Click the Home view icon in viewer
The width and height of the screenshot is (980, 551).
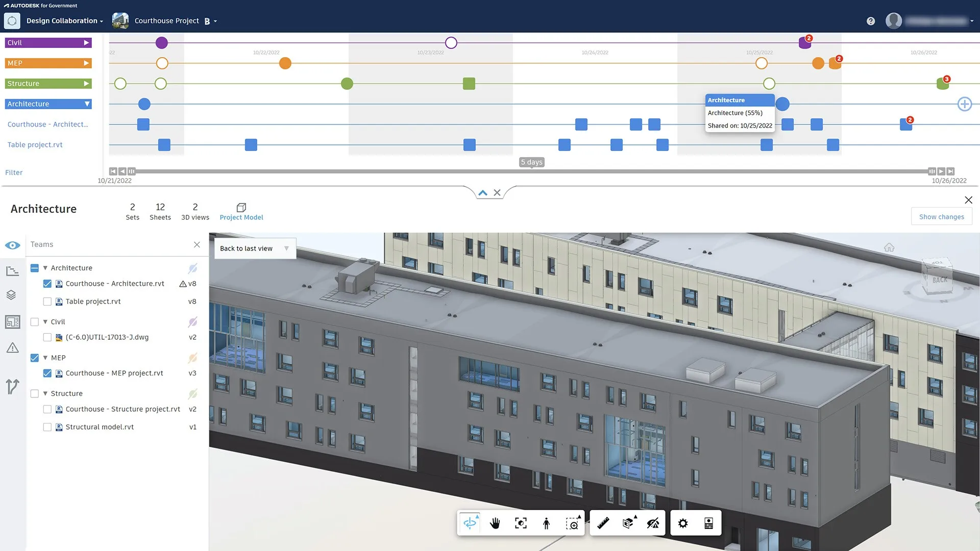(889, 247)
